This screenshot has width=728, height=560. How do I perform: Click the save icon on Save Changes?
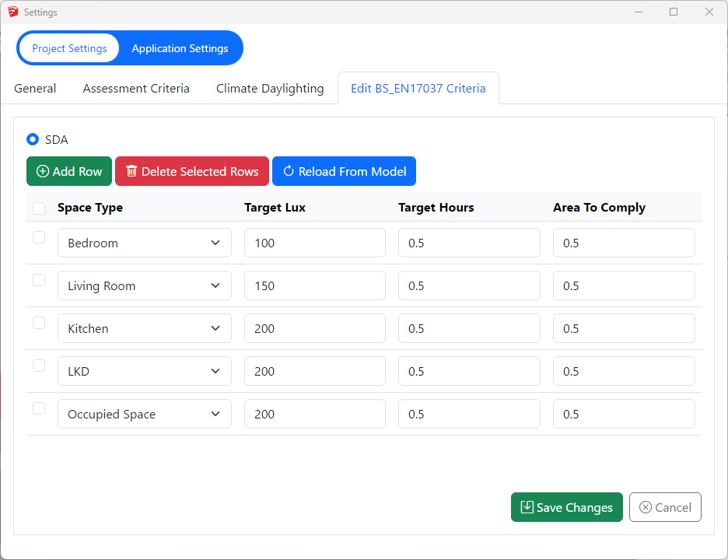[527, 507]
